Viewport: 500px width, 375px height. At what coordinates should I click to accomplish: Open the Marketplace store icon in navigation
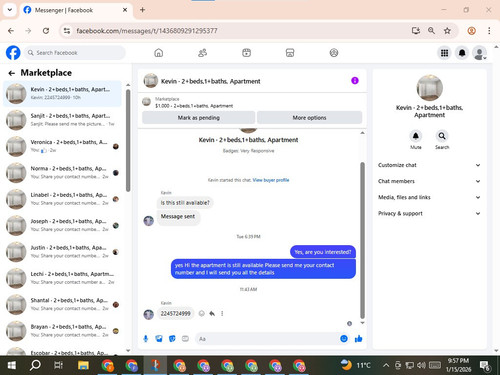(290, 53)
